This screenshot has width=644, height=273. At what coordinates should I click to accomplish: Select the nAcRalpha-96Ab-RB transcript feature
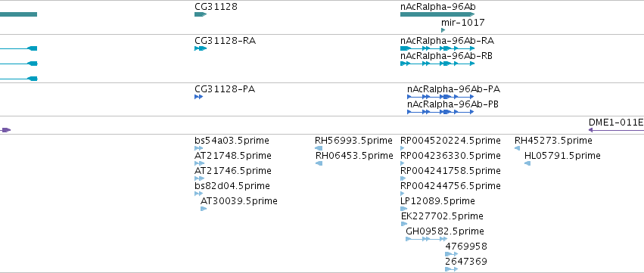437,64
